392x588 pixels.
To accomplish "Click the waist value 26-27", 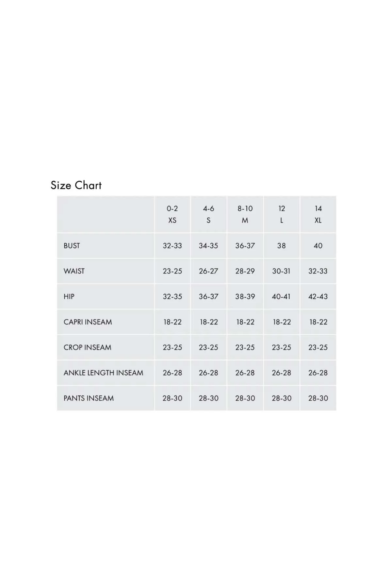I will pos(208,271).
